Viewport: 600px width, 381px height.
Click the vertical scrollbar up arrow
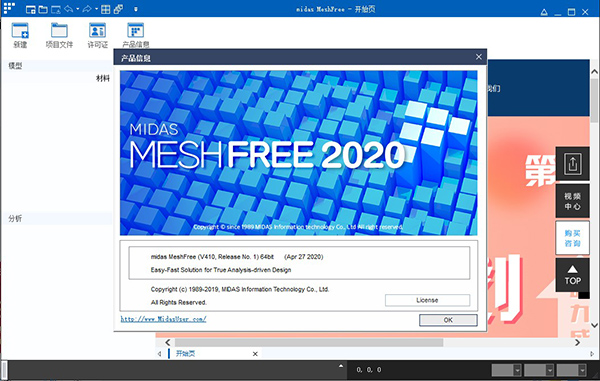pos(594,72)
